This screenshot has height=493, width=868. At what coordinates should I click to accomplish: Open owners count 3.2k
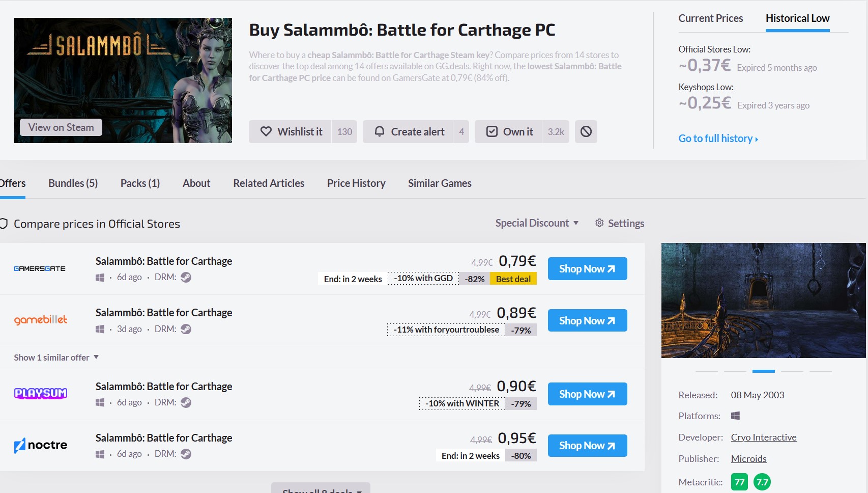pyautogui.click(x=556, y=131)
